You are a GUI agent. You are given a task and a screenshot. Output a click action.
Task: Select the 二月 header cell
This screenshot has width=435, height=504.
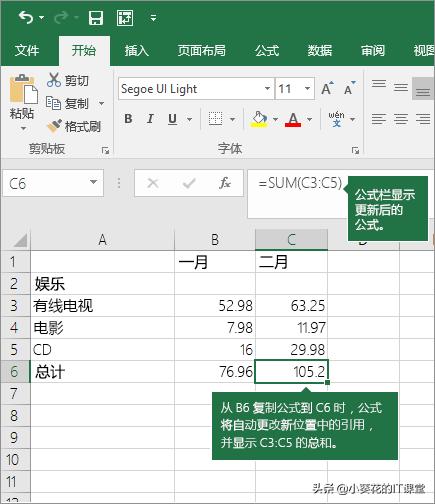coord(291,262)
